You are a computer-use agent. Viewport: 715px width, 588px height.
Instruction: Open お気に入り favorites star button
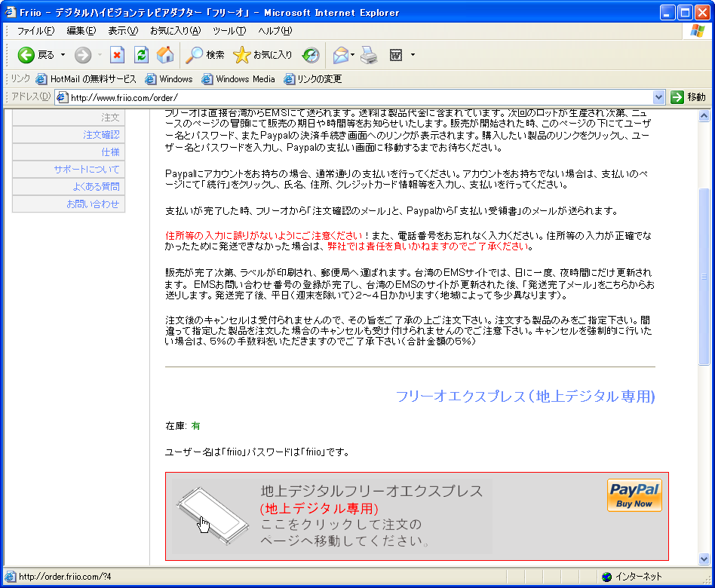[262, 55]
